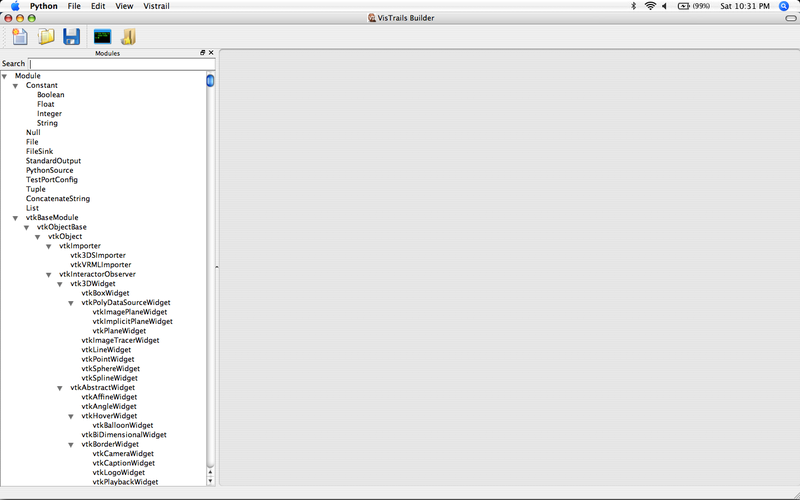This screenshot has width=800, height=500.
Task: Float the Modules panel with undock icon
Action: pos(201,53)
